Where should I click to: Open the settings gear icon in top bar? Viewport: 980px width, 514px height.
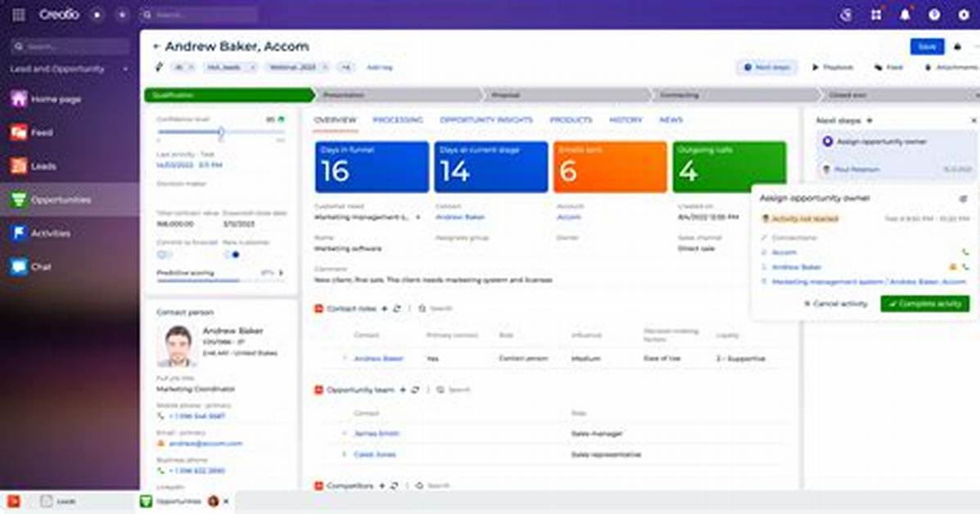(964, 15)
